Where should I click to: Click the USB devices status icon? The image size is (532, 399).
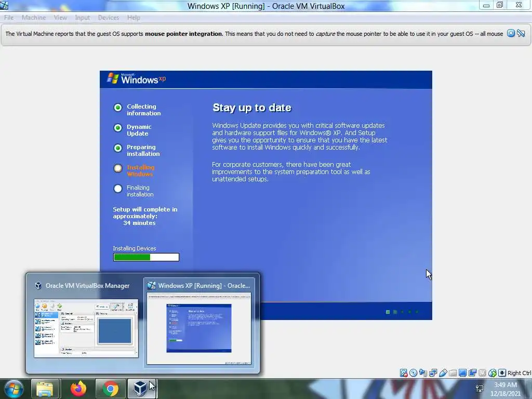pos(443,373)
